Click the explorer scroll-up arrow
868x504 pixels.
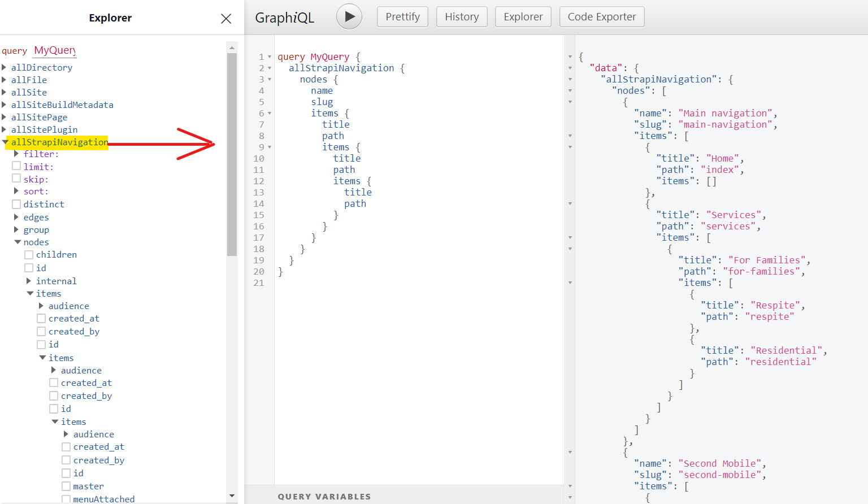click(x=232, y=47)
